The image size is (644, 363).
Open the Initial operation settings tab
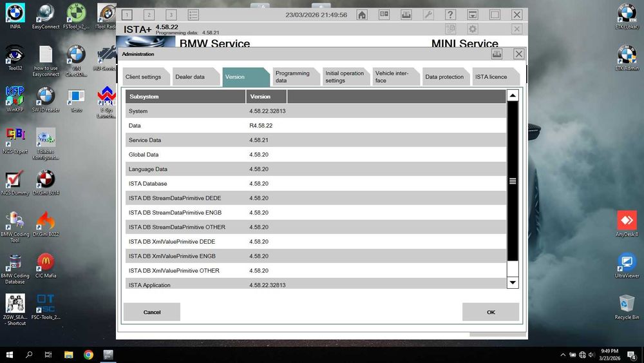(346, 77)
